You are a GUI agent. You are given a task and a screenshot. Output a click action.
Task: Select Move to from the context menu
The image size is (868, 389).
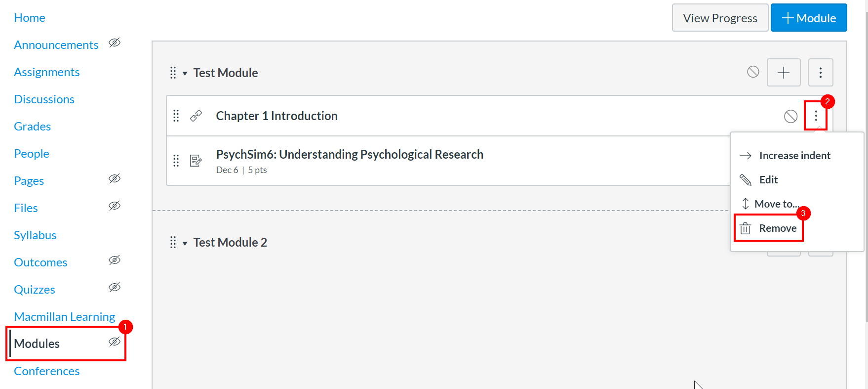tap(777, 204)
